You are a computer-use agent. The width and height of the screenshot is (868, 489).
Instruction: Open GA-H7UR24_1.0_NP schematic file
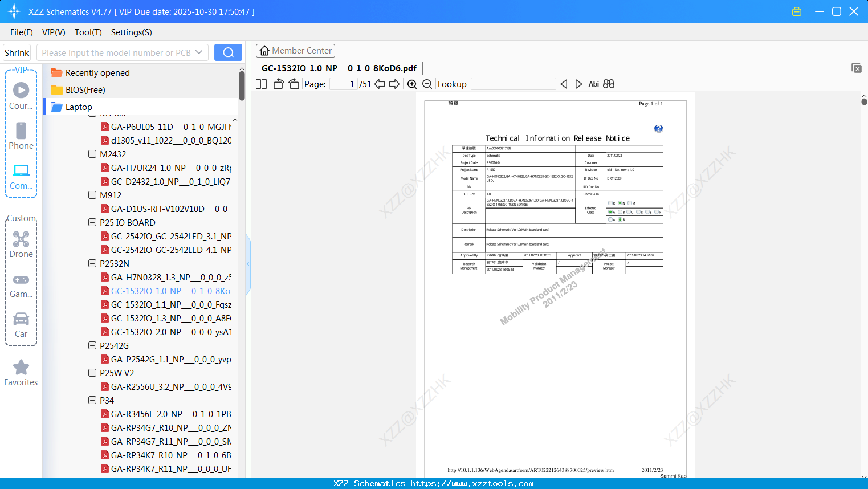166,168
